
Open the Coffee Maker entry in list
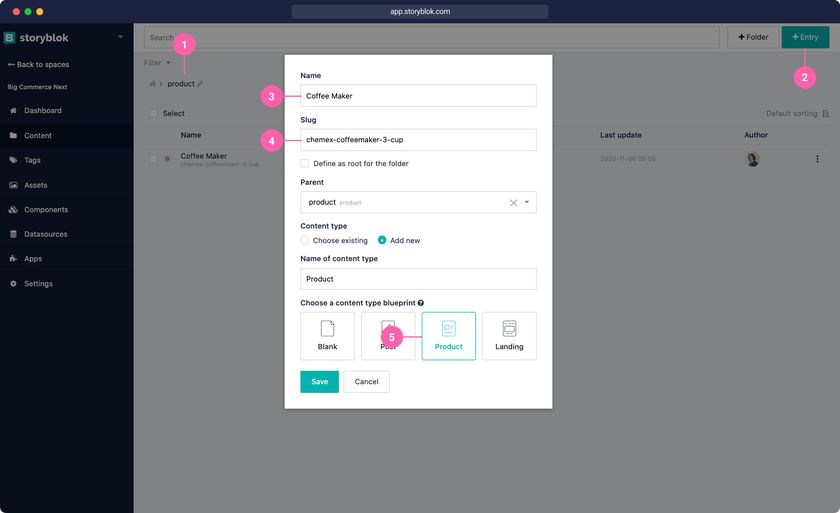pos(204,156)
